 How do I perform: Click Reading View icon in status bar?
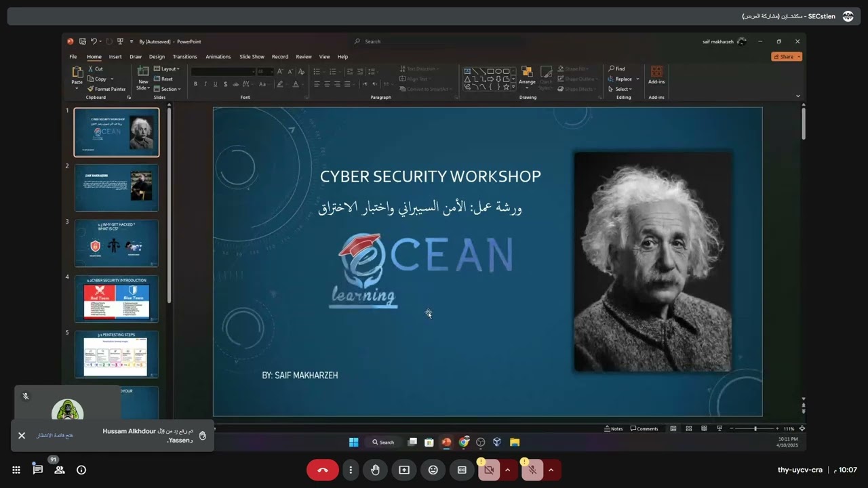click(704, 428)
